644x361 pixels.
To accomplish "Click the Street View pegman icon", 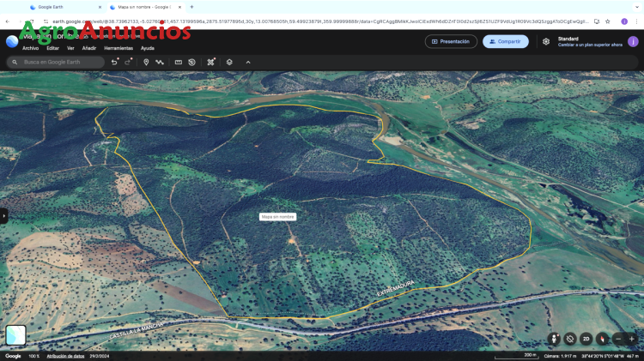I will (x=555, y=339).
